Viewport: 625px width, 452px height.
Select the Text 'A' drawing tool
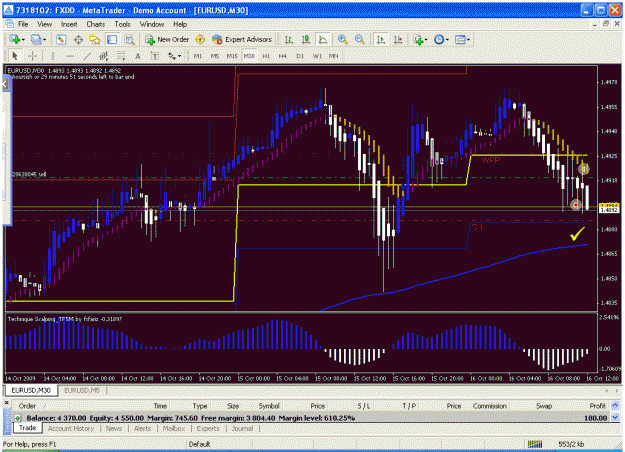pos(138,56)
